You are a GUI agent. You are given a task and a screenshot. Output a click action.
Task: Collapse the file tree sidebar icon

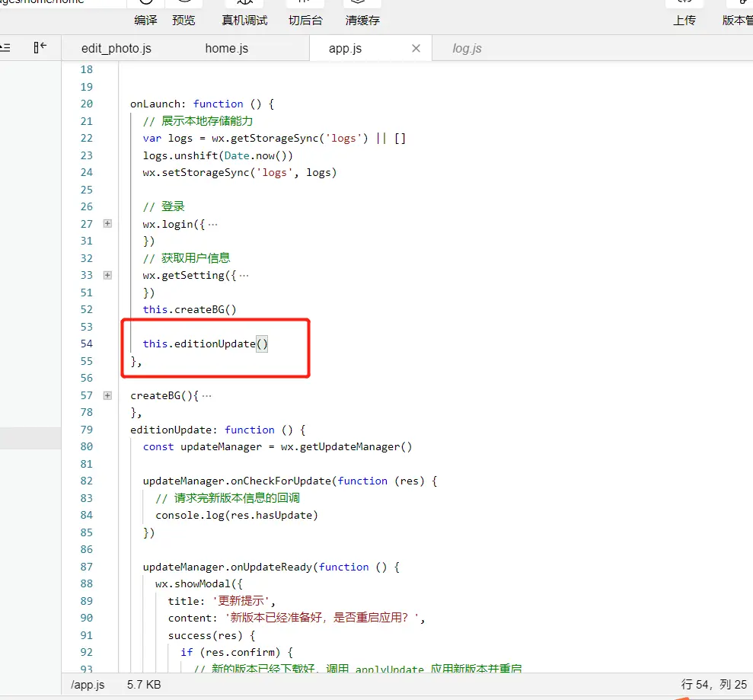coord(40,47)
